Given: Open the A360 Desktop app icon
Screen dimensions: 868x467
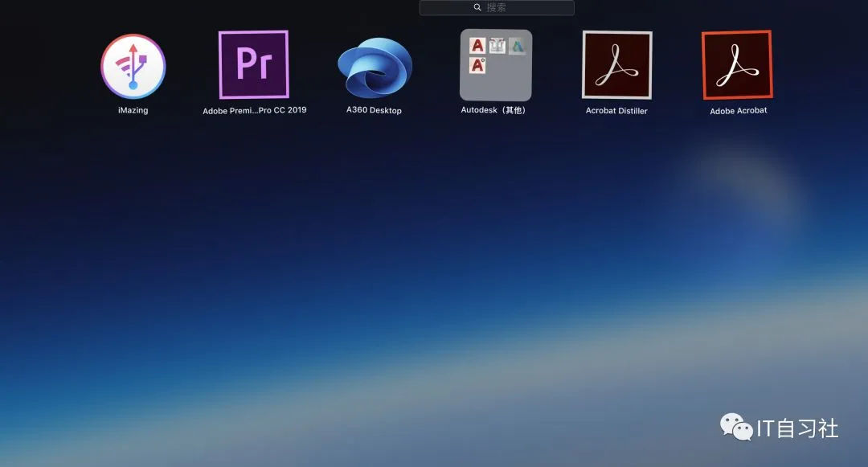Looking at the screenshot, I should 375,68.
